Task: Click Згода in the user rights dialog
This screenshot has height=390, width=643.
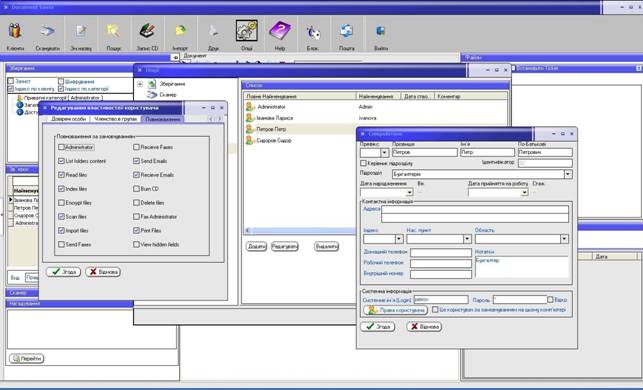Action: 63,271
